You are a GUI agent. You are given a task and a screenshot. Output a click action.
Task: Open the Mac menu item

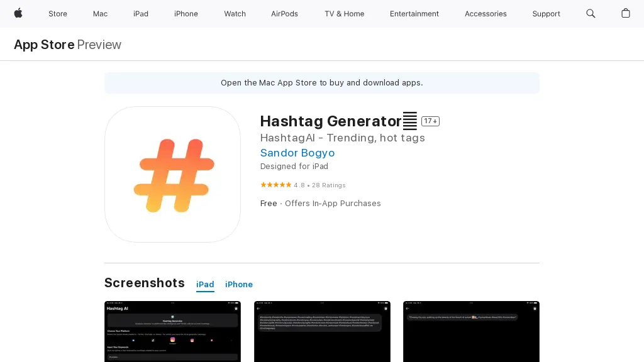[101, 14]
